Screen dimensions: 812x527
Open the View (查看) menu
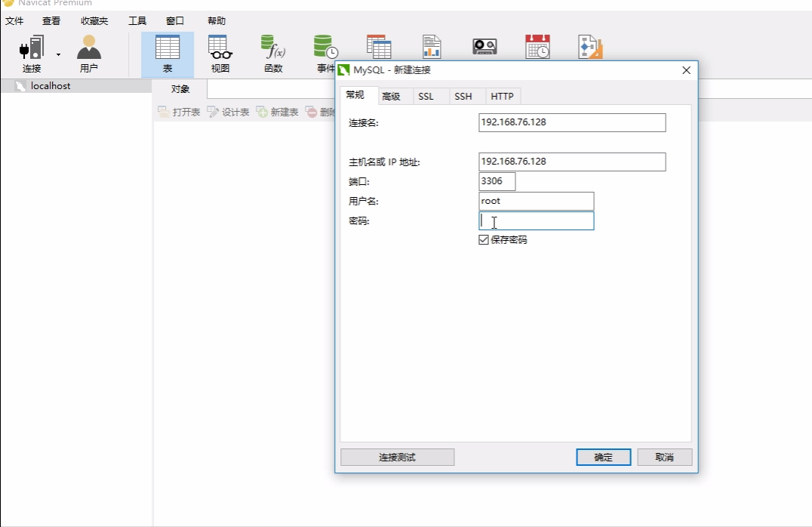coord(51,20)
